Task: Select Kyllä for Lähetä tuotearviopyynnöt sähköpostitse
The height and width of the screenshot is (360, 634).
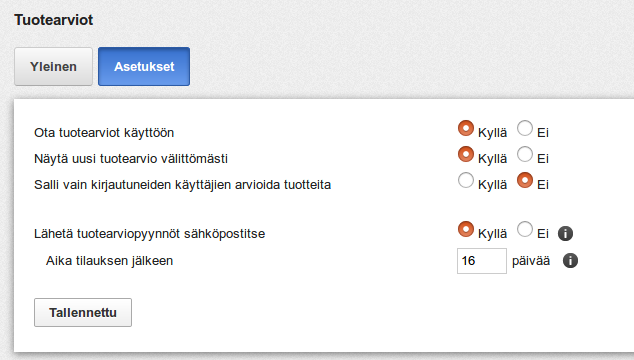Action: 466,229
